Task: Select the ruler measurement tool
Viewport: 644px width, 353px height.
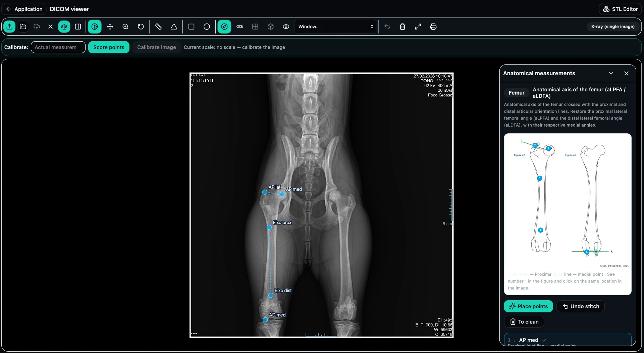Action: tap(158, 27)
